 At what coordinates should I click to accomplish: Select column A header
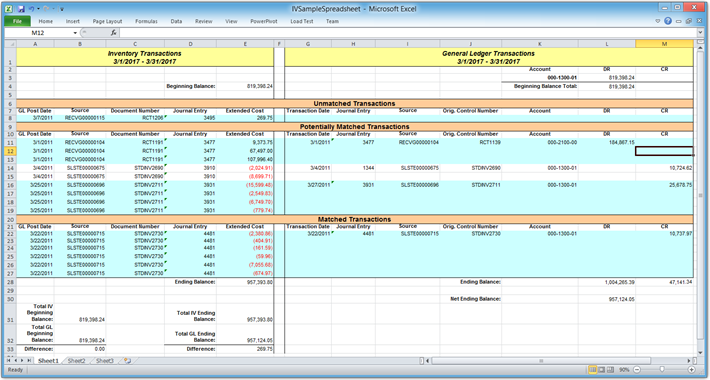tap(35, 44)
